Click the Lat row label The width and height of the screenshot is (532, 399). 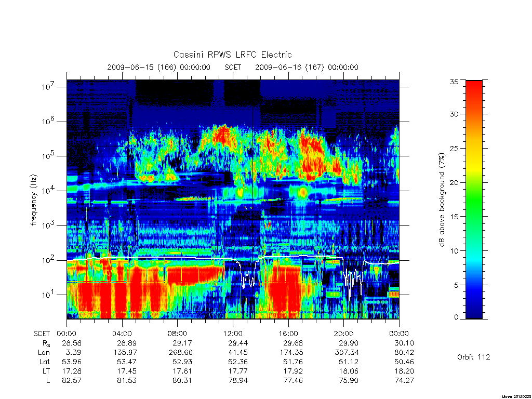(45, 362)
